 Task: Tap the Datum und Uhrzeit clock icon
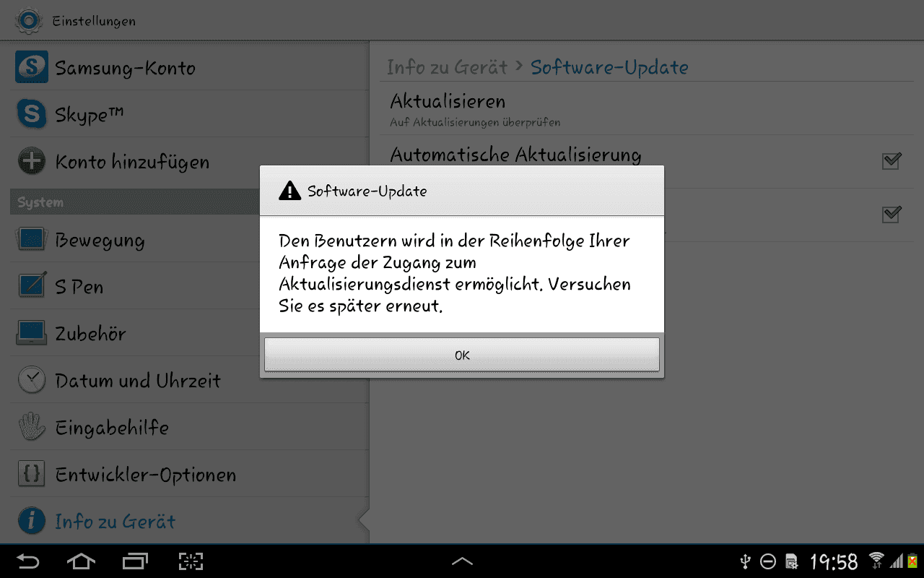31,380
